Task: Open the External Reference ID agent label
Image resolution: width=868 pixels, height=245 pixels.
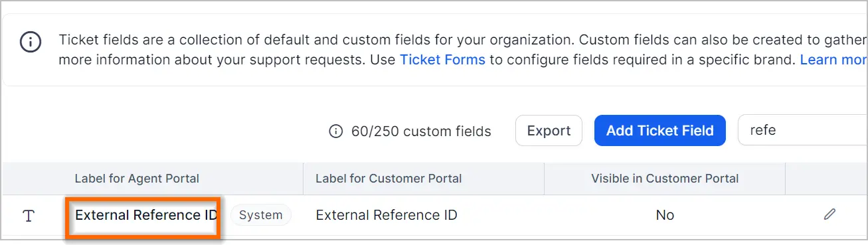Action: coord(146,215)
